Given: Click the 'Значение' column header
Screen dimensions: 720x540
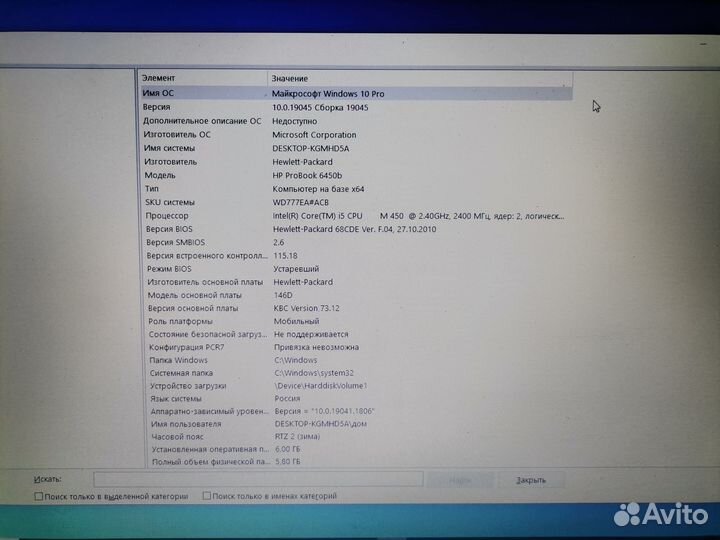Looking at the screenshot, I should coord(420,79).
